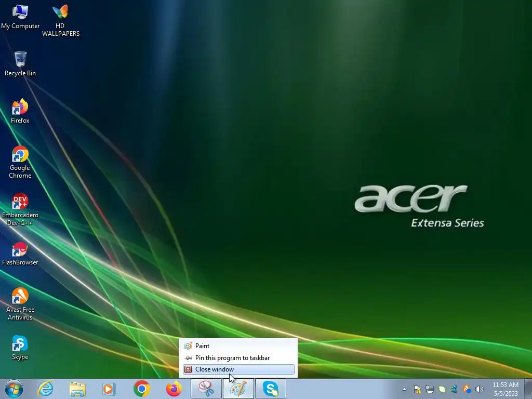
Task: Launch Firefox from the taskbar
Action: click(174, 389)
